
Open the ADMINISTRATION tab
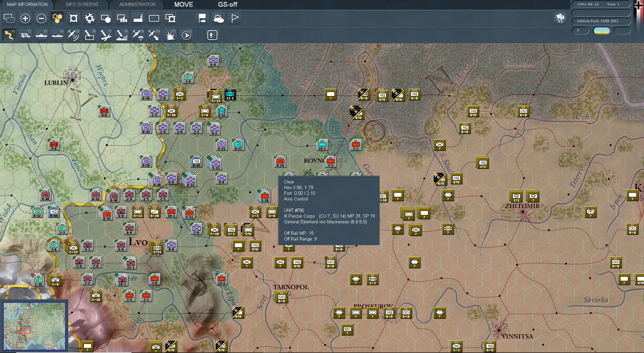click(x=137, y=4)
